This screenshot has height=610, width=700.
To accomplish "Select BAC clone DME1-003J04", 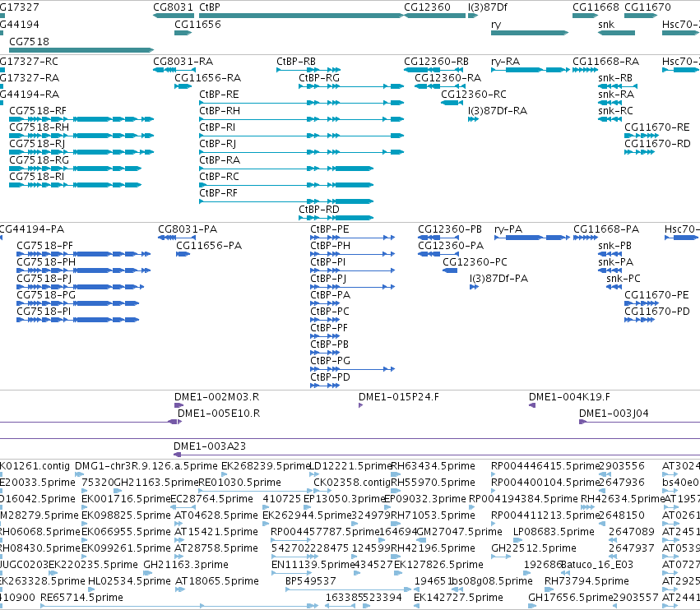I will pos(614,414).
